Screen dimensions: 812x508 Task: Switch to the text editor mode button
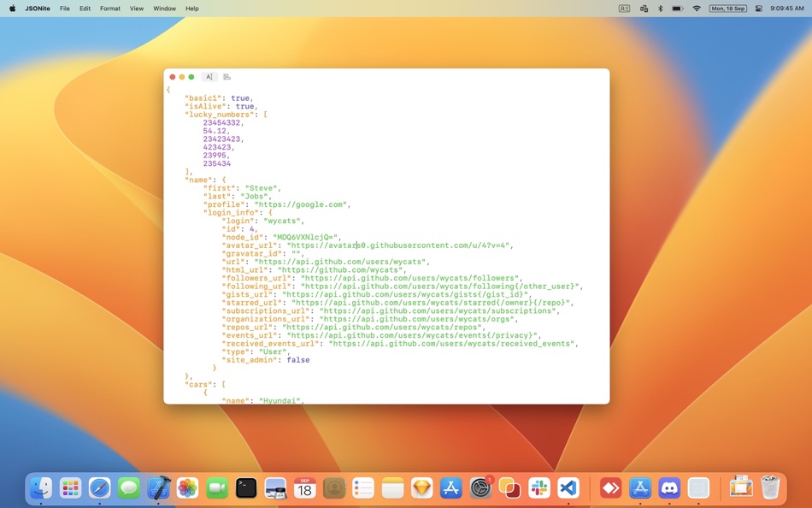(x=209, y=77)
